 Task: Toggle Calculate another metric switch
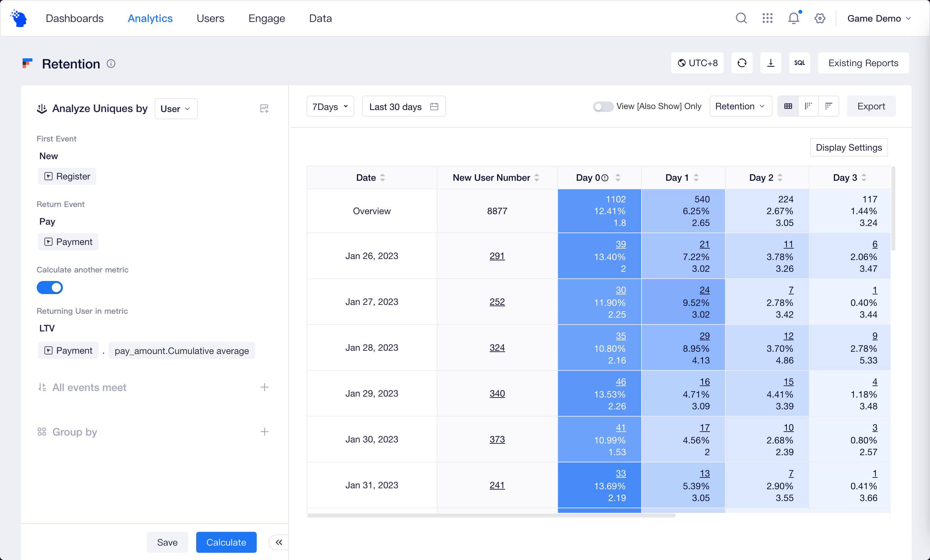click(x=50, y=288)
